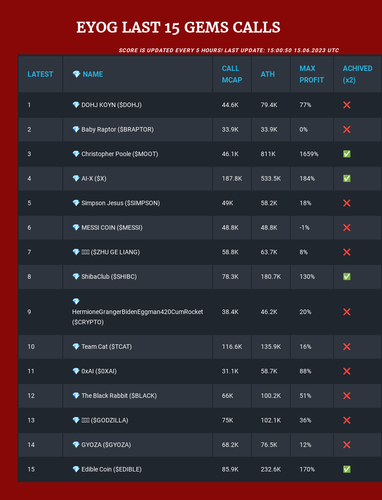Click diamond icon beside Baby Raptor
382x500 pixels.
point(76,129)
